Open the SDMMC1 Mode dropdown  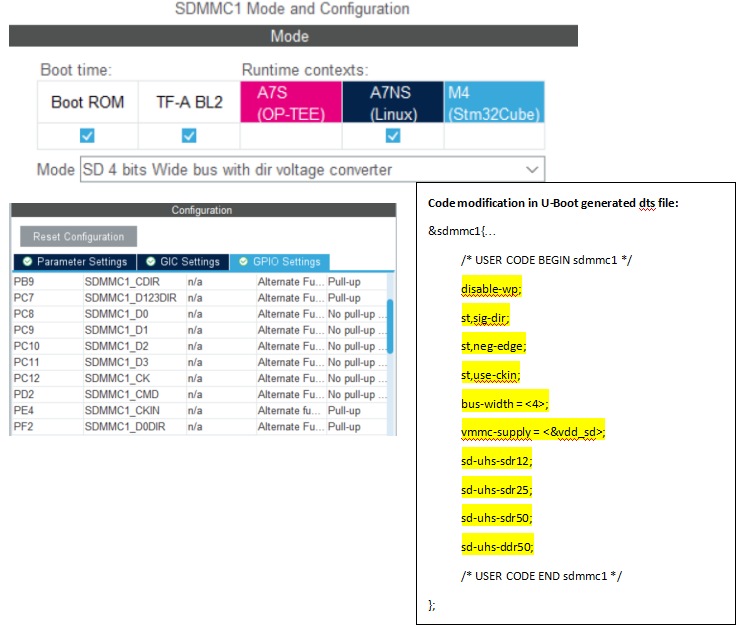coord(311,169)
